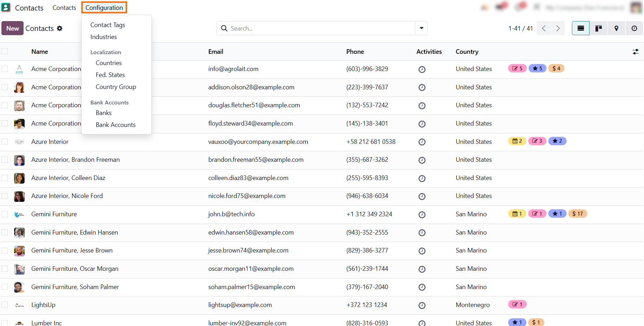This screenshot has height=326, width=644.
Task: Open contact Azure Interior, Colleen Diaz
Action: coord(68,178)
